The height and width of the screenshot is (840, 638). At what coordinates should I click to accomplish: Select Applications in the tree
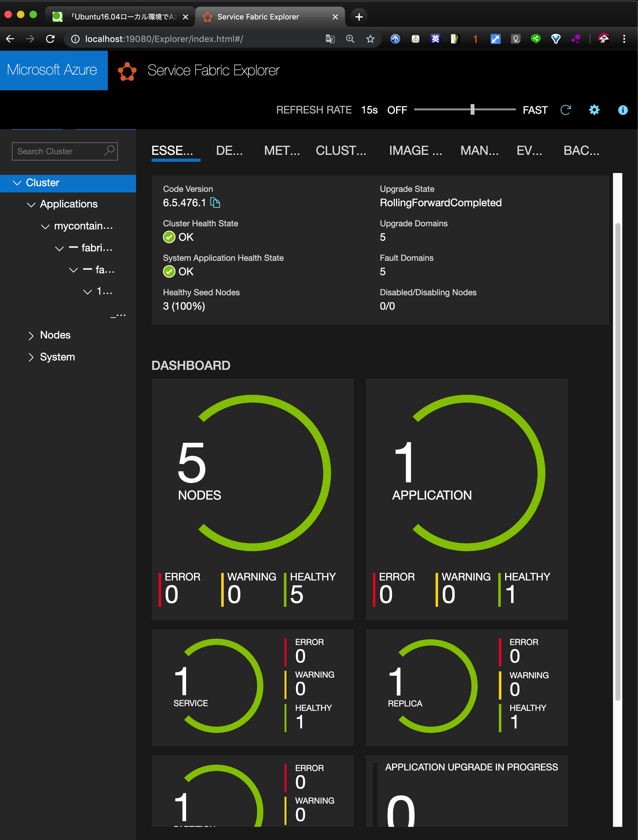click(x=69, y=204)
